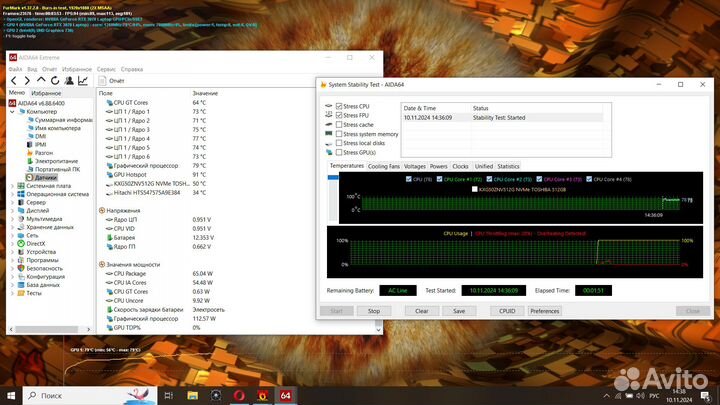Open the Файл menu
720x405 pixels.
15,69
